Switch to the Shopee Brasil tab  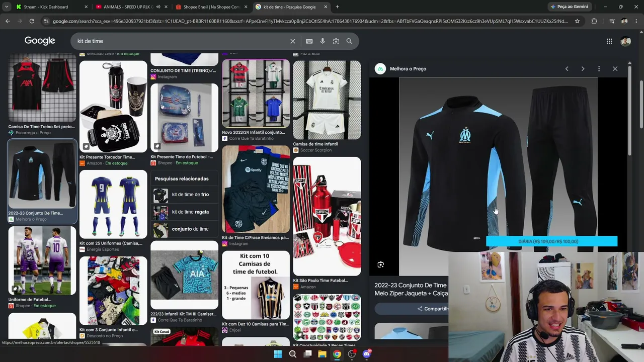pos(212,7)
